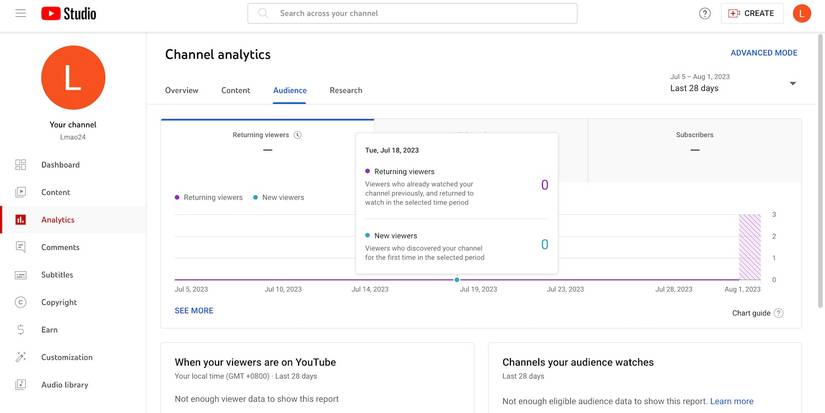Click the Channel analytics heading
Image resolution: width=825 pixels, height=413 pixels.
(218, 55)
